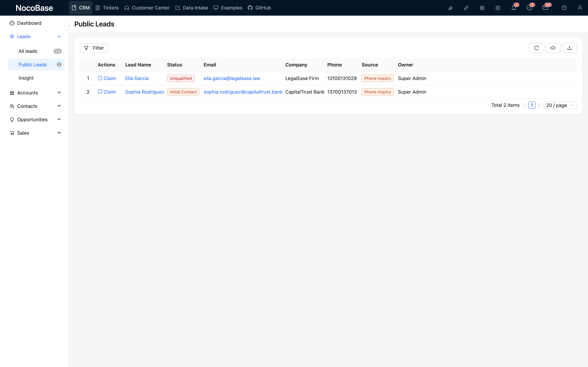
Task: Expand the Sales menu chevron
Action: (59, 133)
